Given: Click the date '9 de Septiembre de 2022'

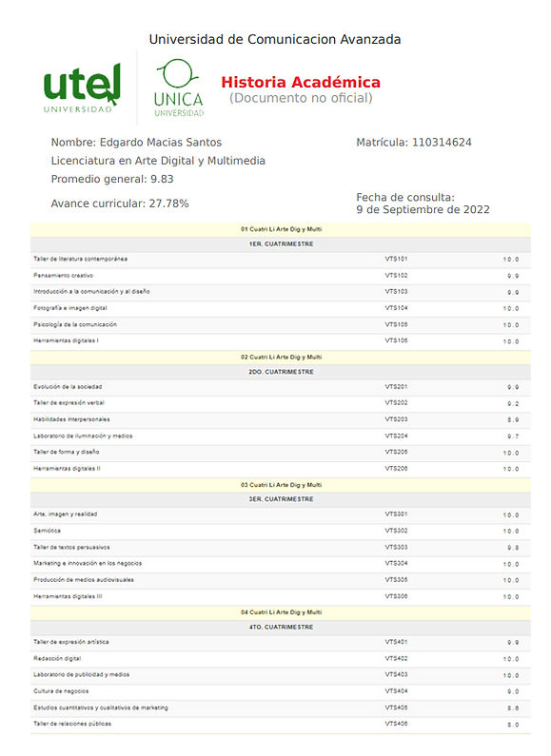Looking at the screenshot, I should 423,210.
